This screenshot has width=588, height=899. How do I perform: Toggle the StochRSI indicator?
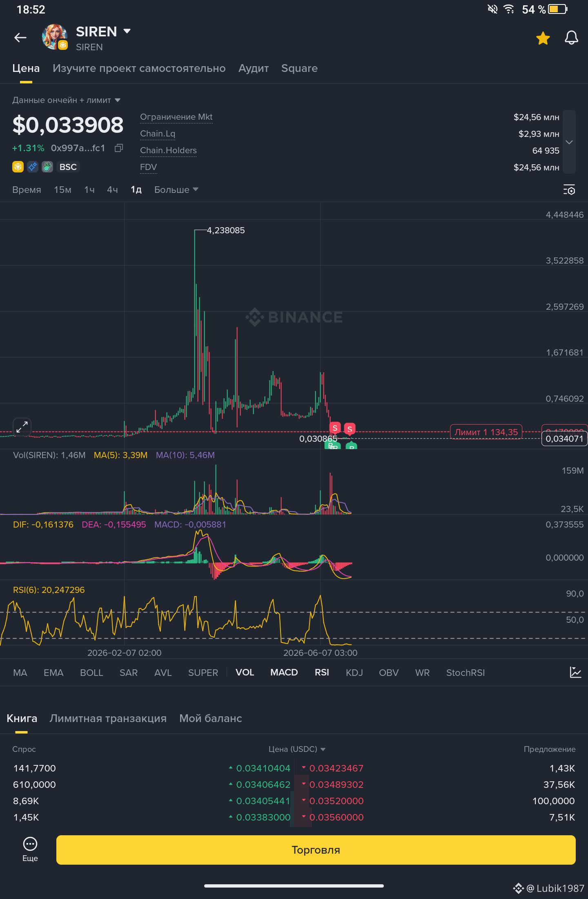[465, 673]
